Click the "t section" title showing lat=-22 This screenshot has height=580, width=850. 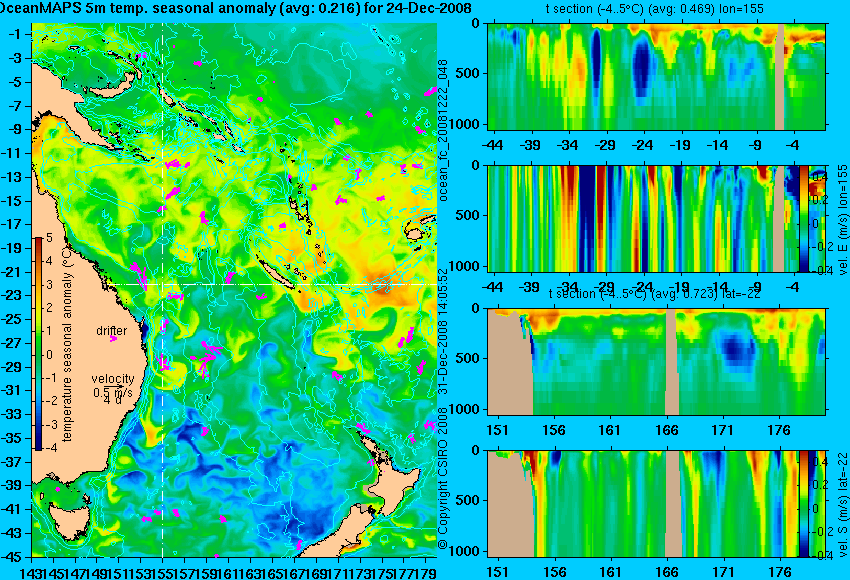pyautogui.click(x=655, y=294)
